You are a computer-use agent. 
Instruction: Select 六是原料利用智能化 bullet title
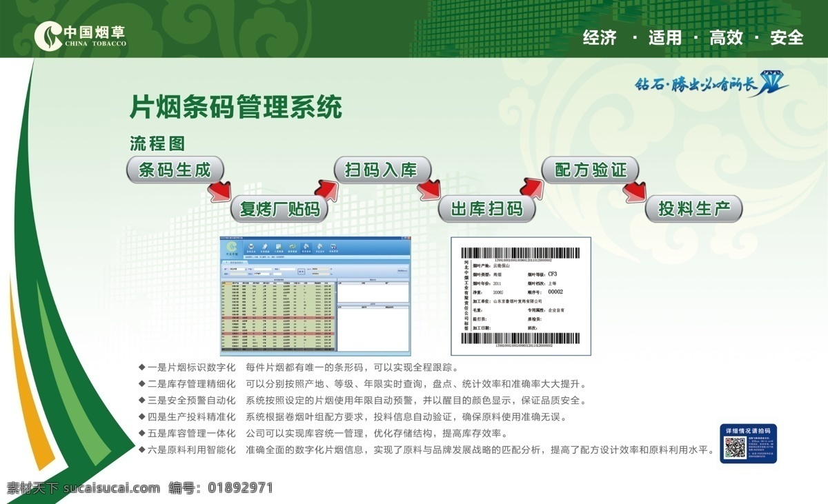coord(192,450)
